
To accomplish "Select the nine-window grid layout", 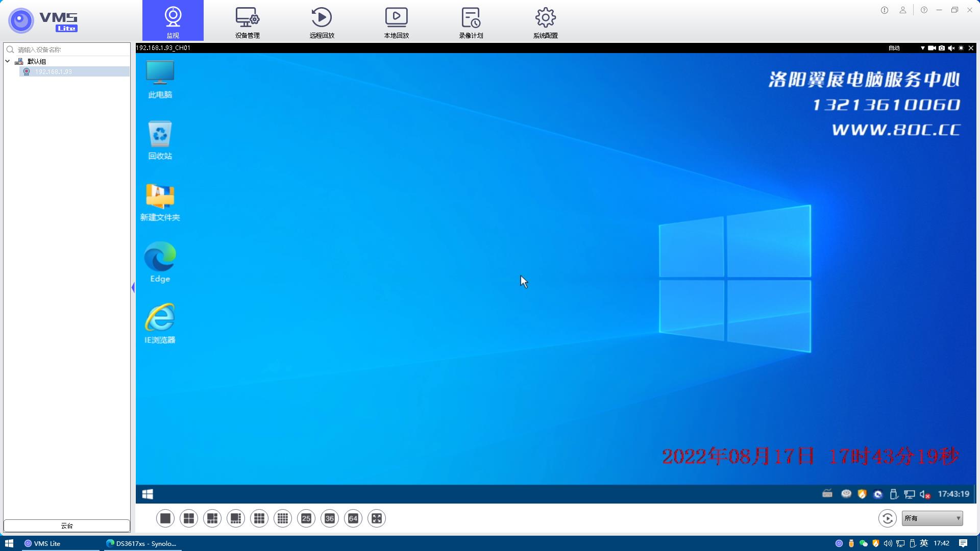I will point(259,518).
